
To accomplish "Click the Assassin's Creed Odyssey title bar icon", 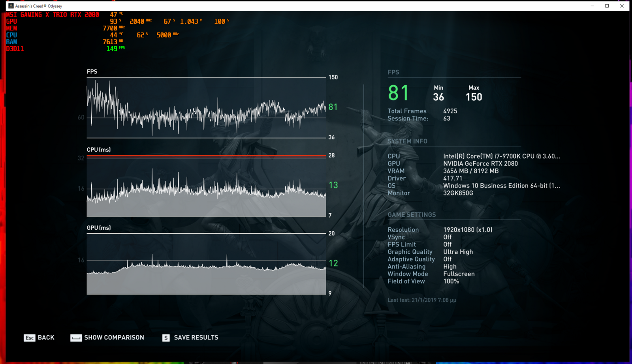I will click(x=11, y=6).
